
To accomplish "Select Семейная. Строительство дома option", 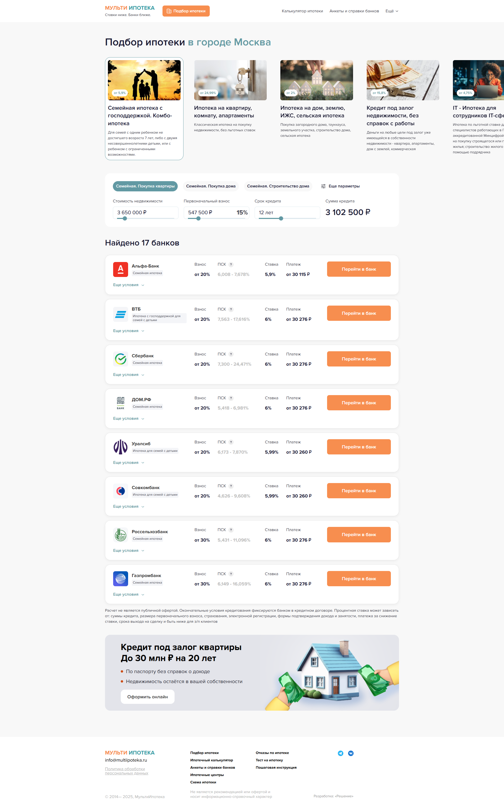I will 278,186.
